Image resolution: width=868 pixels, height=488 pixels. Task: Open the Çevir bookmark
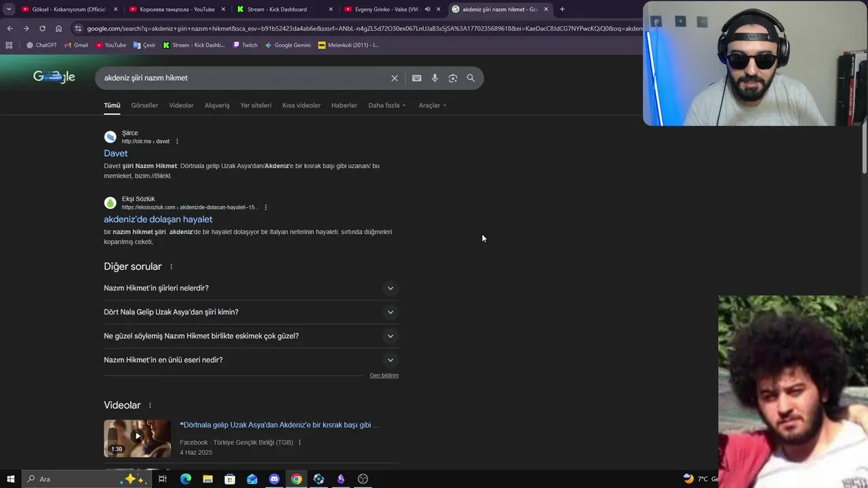coord(144,45)
